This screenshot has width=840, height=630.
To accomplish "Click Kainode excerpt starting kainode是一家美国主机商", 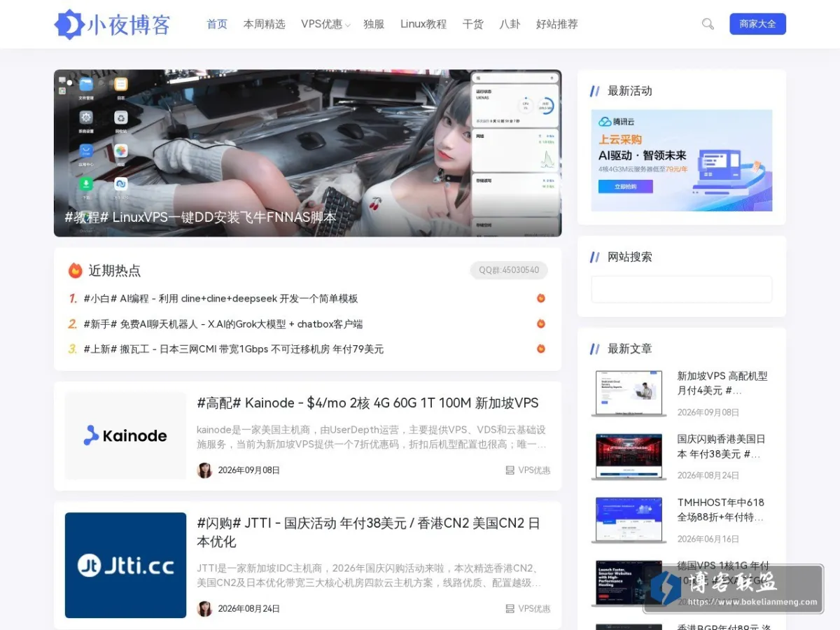I will pyautogui.click(x=371, y=437).
